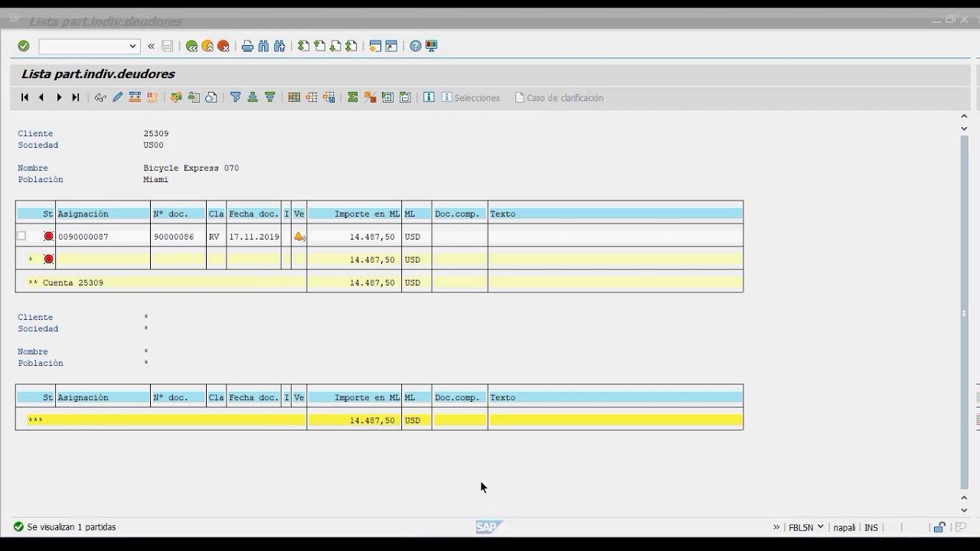Screen dimensions: 980x551
Task: Click the Sort Ascending icon
Action: (252, 97)
